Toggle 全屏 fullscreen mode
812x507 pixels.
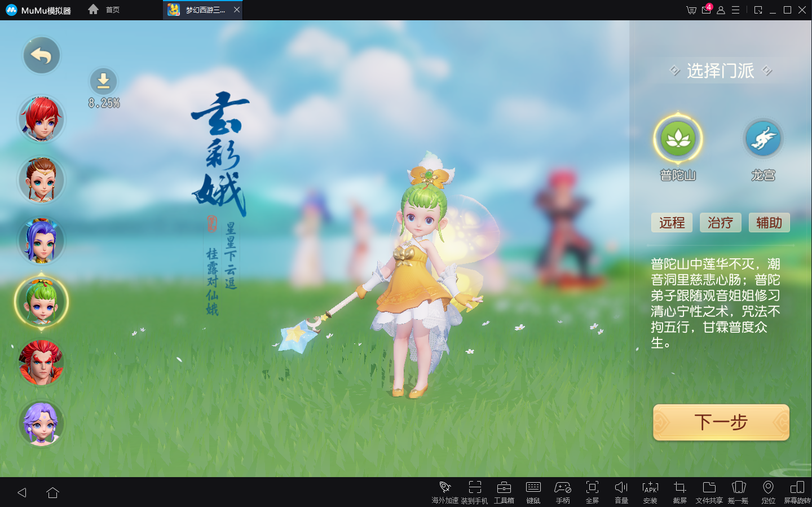click(592, 492)
